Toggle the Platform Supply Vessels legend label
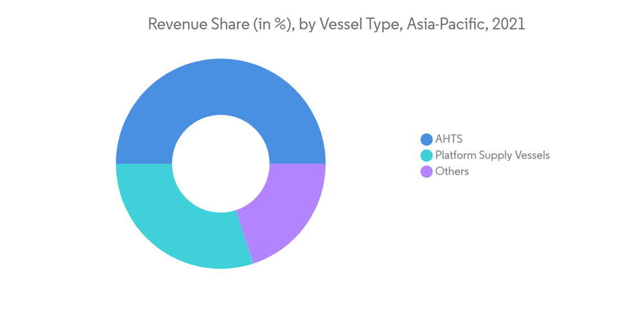This screenshot has width=644, height=325. click(x=492, y=155)
